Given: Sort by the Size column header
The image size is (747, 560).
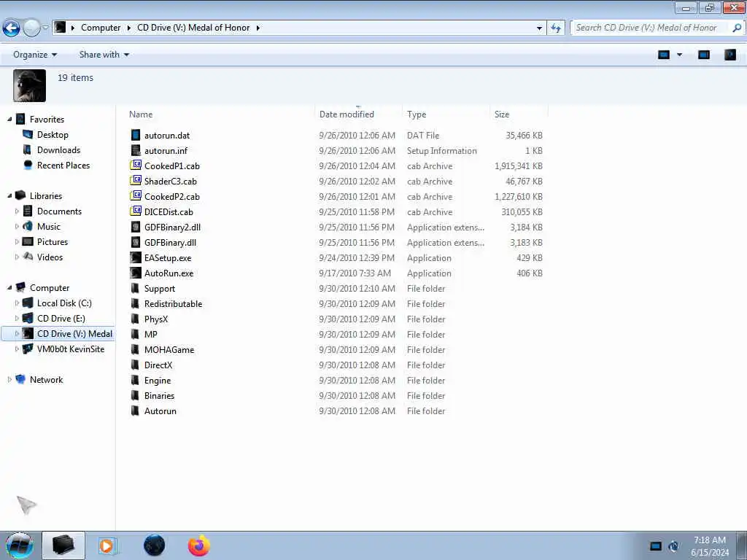Looking at the screenshot, I should coord(502,114).
